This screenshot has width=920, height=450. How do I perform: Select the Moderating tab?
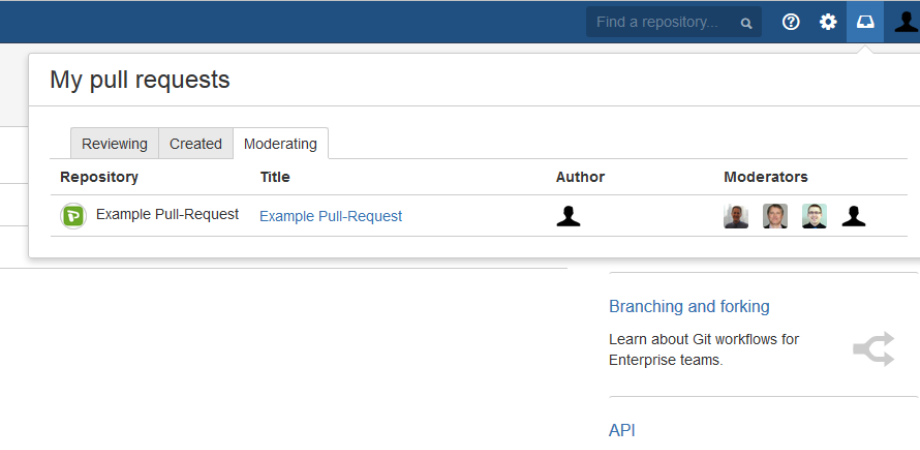(x=280, y=144)
